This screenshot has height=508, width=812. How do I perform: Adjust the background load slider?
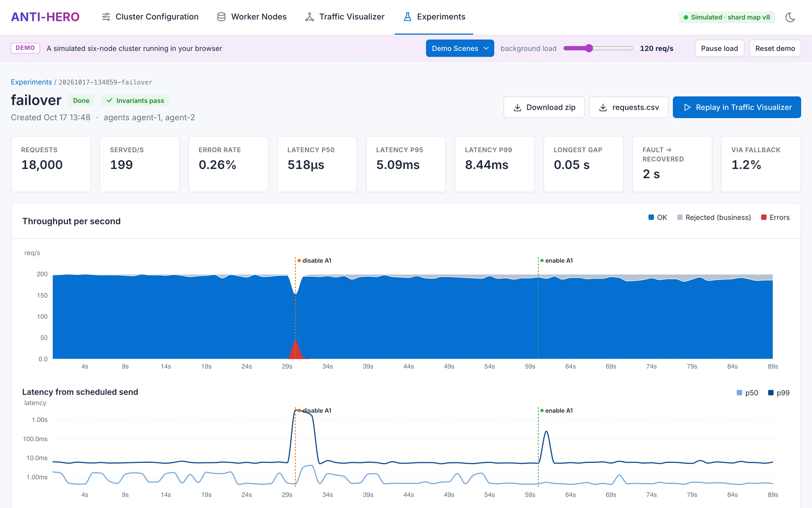coord(598,48)
